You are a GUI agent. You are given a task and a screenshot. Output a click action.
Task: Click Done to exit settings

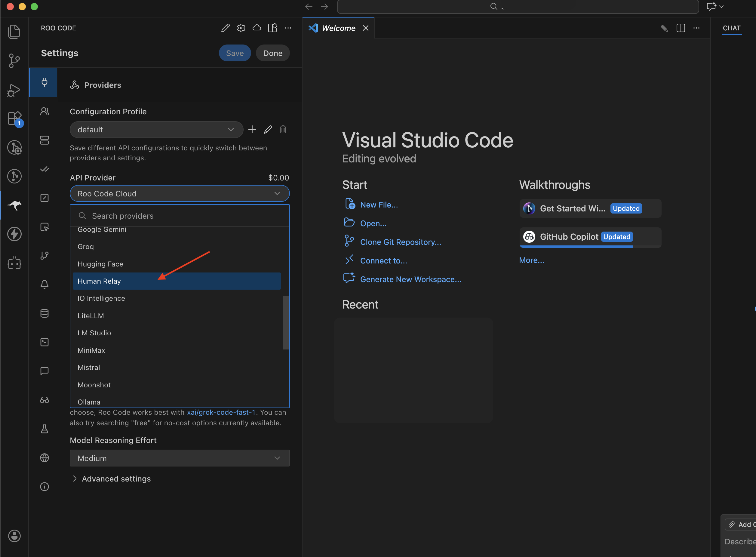[273, 53]
